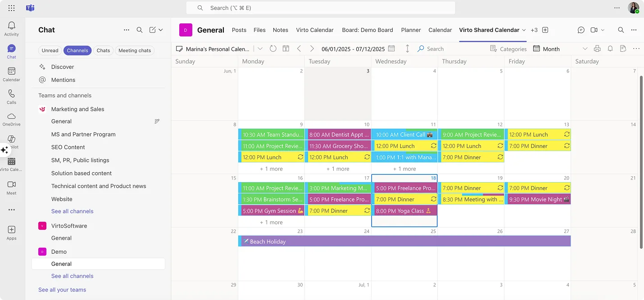Viewport: 644px width, 300px height.
Task: Open the Virto Shared Calendar dropdown arrow
Action: click(524, 30)
